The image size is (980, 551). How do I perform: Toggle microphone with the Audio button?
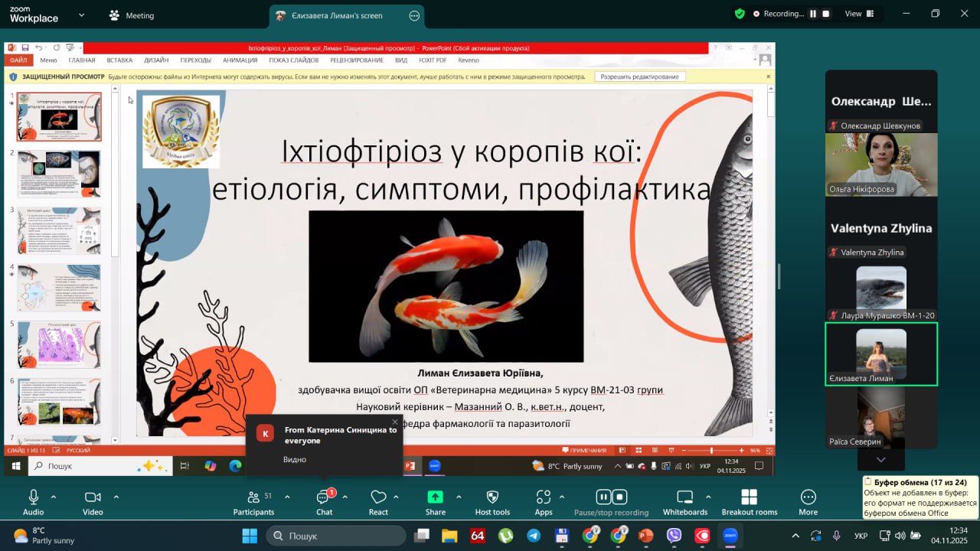click(33, 497)
